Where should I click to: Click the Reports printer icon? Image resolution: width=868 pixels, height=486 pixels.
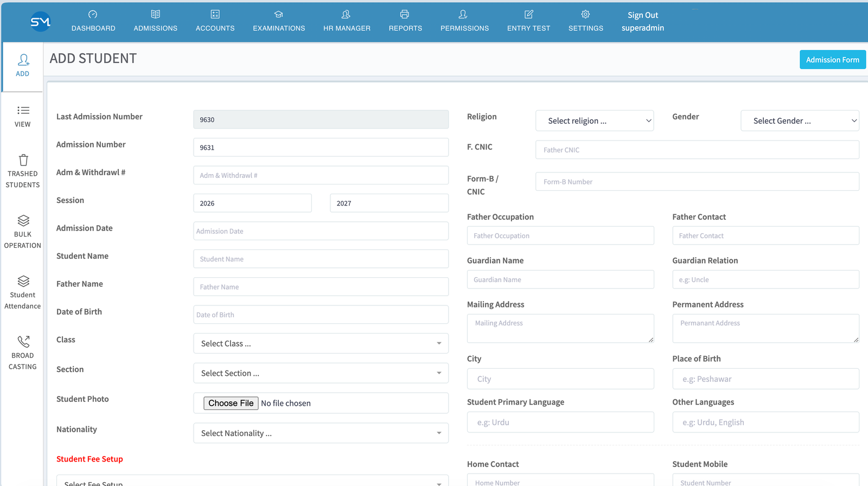click(x=405, y=14)
